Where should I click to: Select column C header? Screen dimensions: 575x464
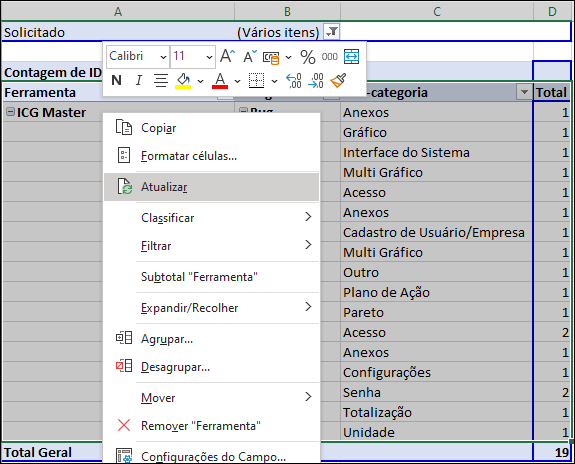pos(436,12)
